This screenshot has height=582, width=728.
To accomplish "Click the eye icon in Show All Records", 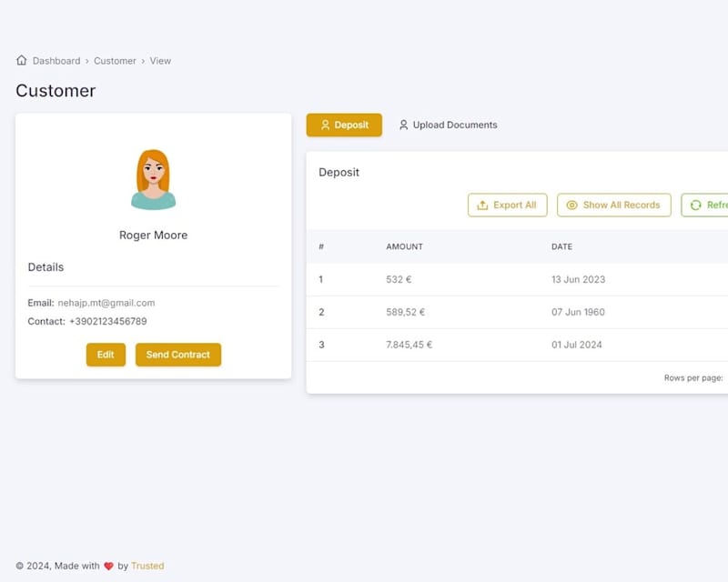I will 571,206.
